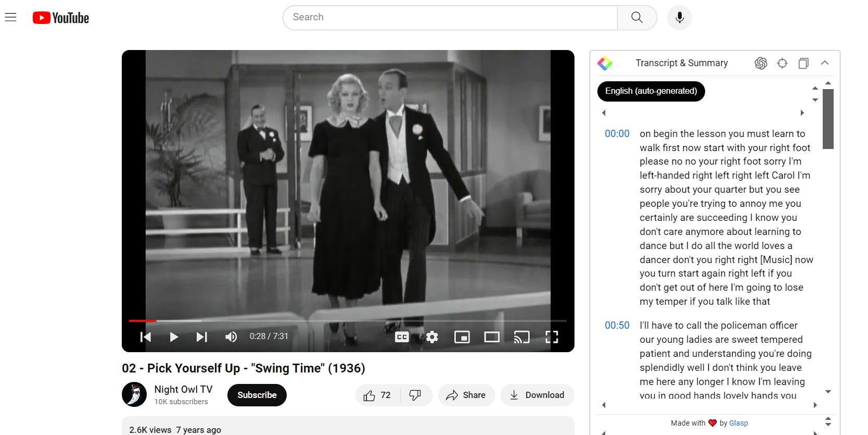The height and width of the screenshot is (435, 868).
Task: Start voice search with the microphone
Action: coord(680,17)
